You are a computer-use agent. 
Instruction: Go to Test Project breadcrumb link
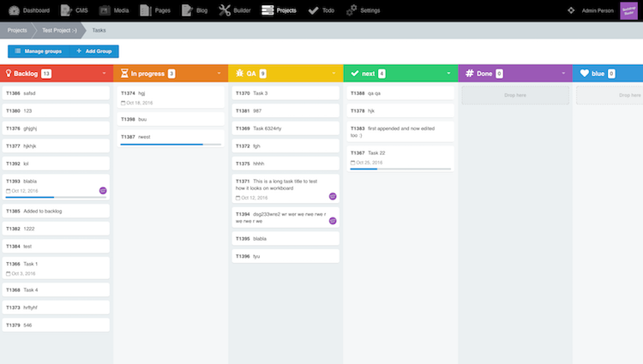pyautogui.click(x=59, y=30)
